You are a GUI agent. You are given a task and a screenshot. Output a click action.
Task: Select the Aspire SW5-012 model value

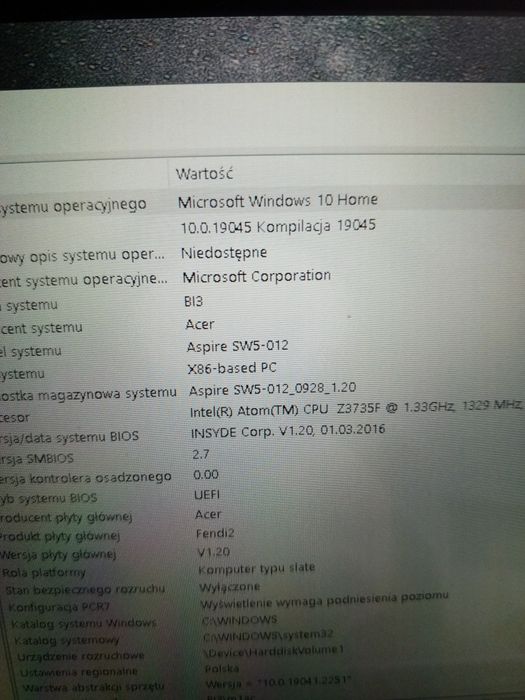pos(238,346)
